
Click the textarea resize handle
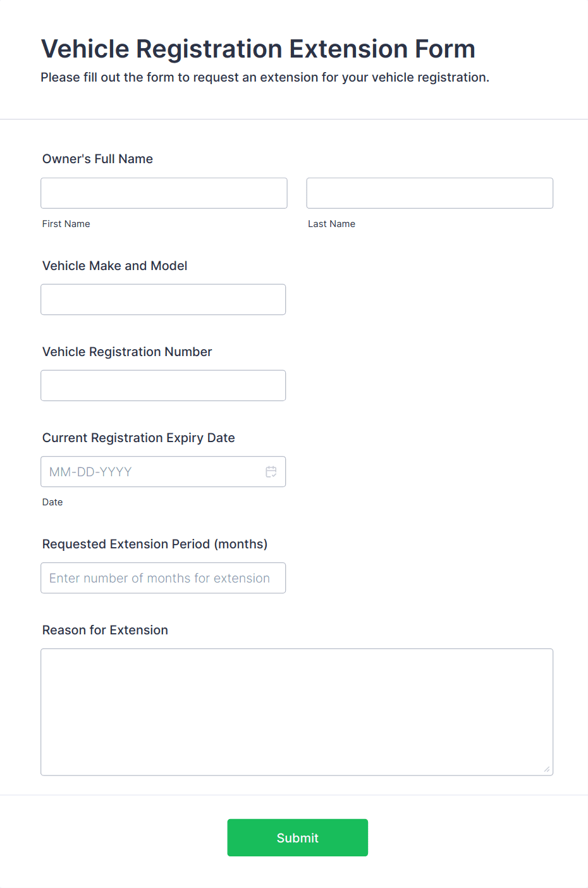pos(545,770)
